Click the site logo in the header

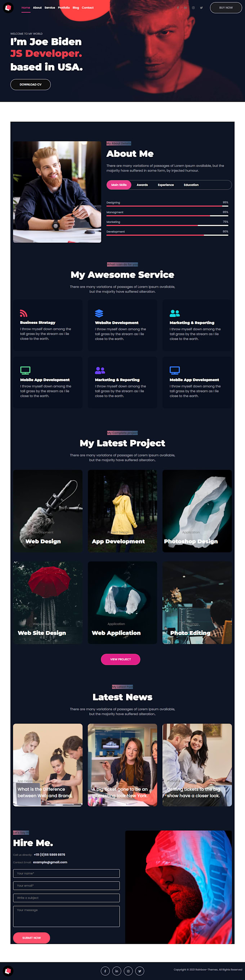(x=8, y=8)
